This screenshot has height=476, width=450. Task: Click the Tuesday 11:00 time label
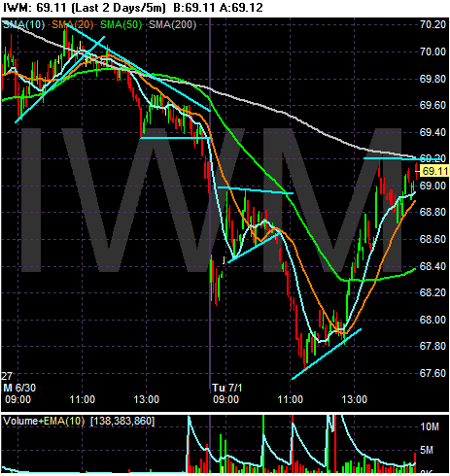pos(291,399)
